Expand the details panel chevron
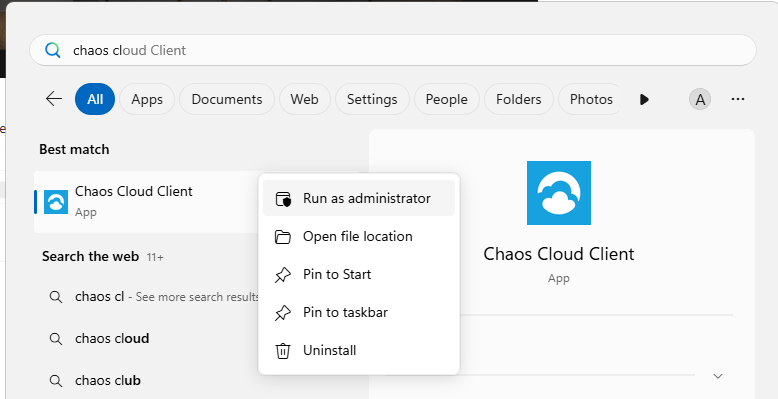 tap(717, 376)
